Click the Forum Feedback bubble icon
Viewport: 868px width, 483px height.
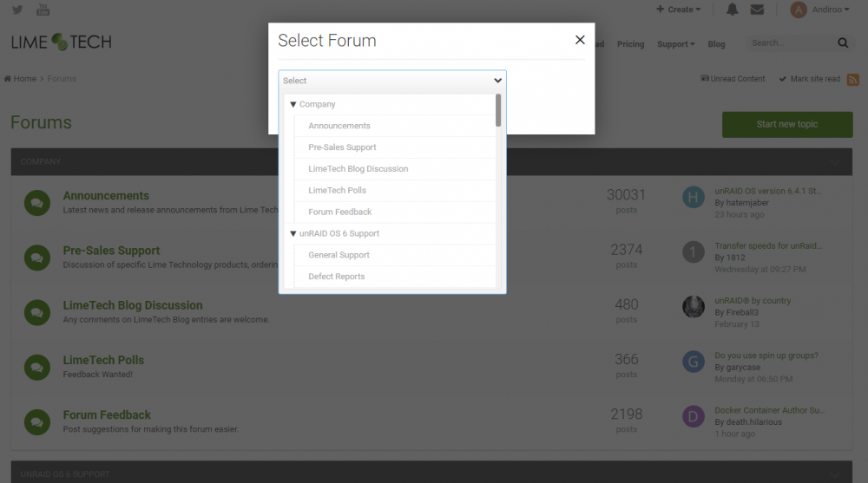(37, 421)
